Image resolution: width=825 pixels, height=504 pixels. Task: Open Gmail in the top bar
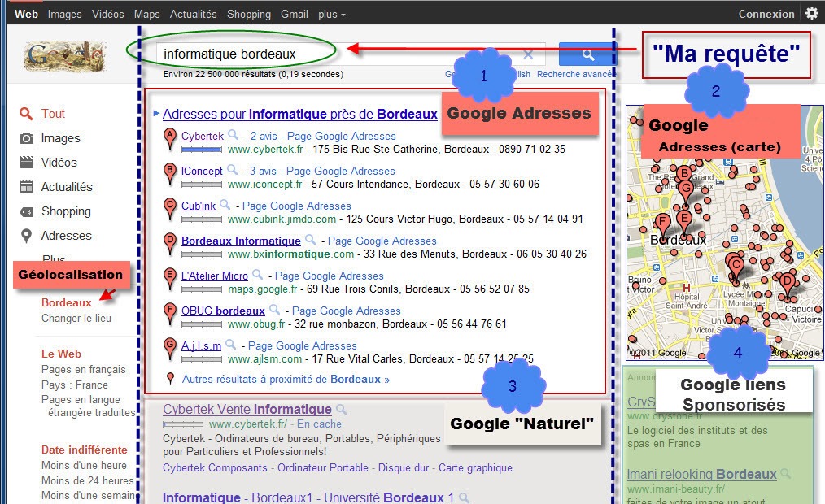[x=294, y=14]
